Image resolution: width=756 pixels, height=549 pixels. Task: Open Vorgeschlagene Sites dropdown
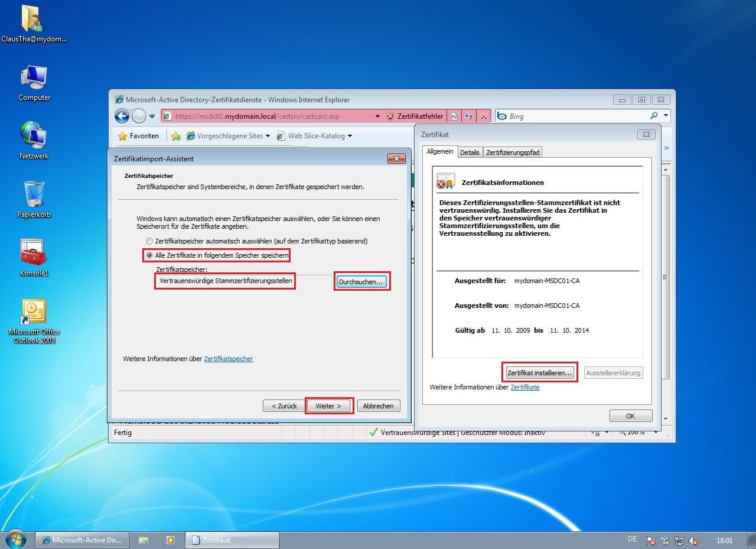[227, 136]
